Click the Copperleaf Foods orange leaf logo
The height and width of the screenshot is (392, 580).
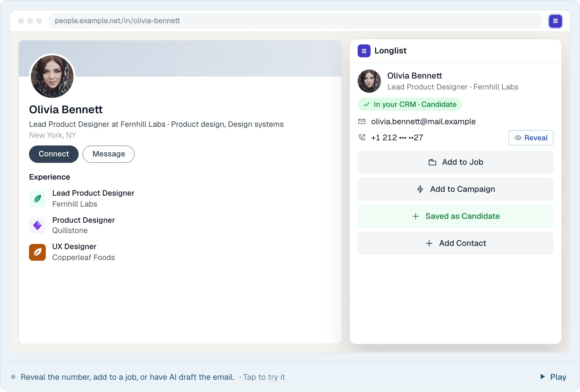[37, 252]
